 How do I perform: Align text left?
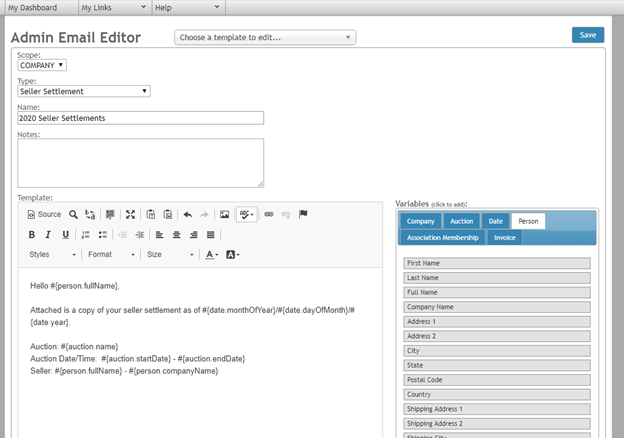[160, 235]
